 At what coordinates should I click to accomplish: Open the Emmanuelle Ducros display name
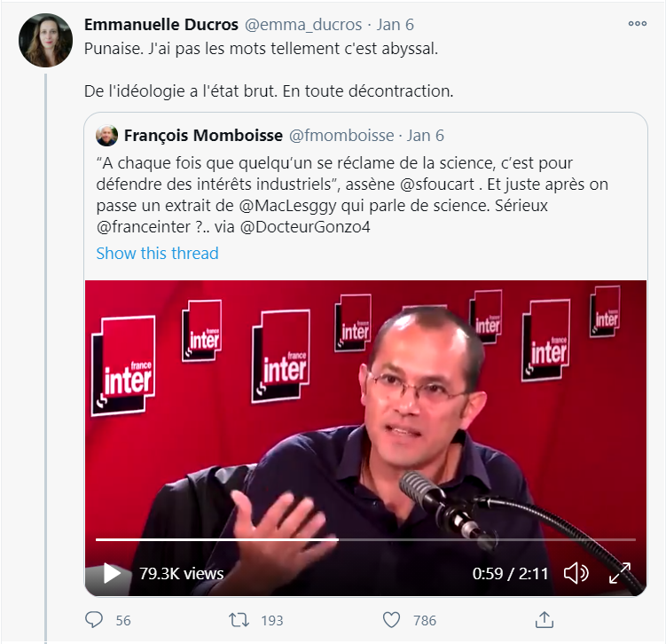(161, 25)
